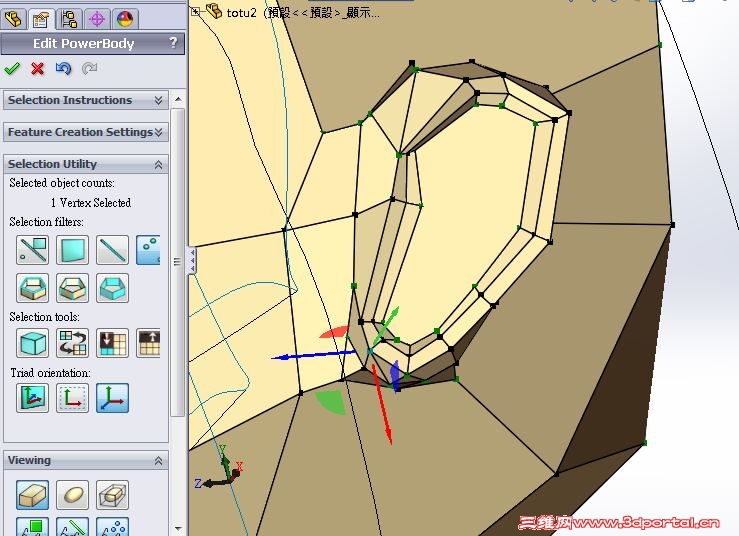Expand the totu2 flyout tree node
This screenshot has height=536, width=739.
(x=195, y=12)
